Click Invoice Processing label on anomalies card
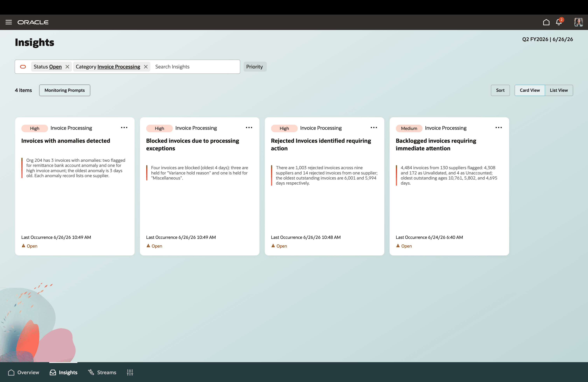The height and width of the screenshot is (382, 588). pyautogui.click(x=71, y=128)
